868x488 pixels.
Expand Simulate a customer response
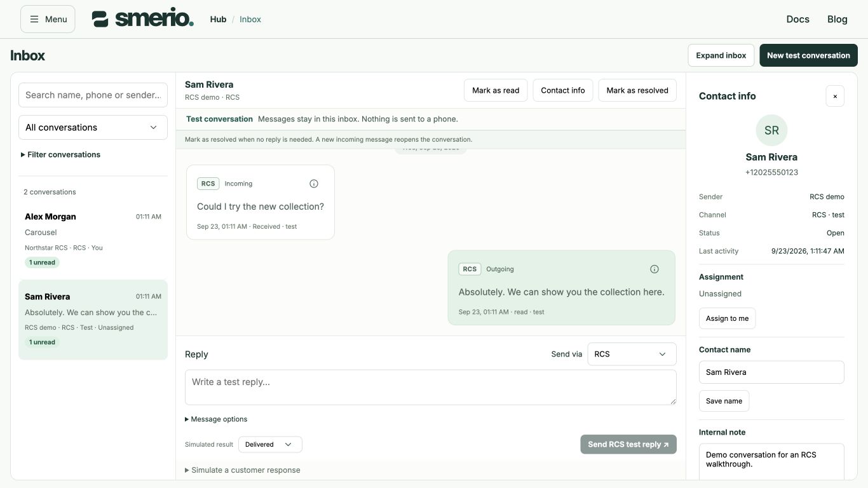click(x=243, y=470)
